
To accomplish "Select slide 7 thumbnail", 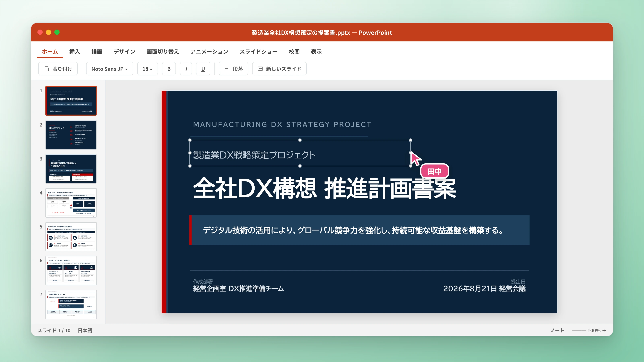I will [x=71, y=304].
